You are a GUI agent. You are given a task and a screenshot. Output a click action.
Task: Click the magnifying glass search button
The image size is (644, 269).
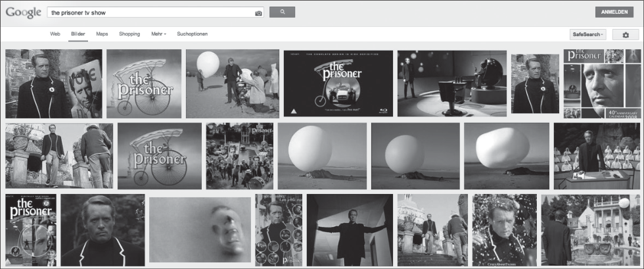coord(282,12)
